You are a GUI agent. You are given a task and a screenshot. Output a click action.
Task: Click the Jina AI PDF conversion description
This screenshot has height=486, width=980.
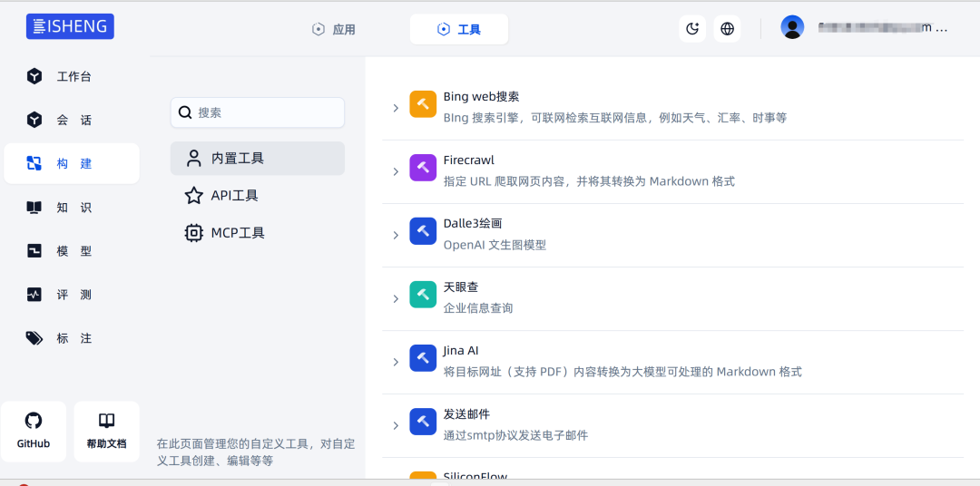click(622, 373)
